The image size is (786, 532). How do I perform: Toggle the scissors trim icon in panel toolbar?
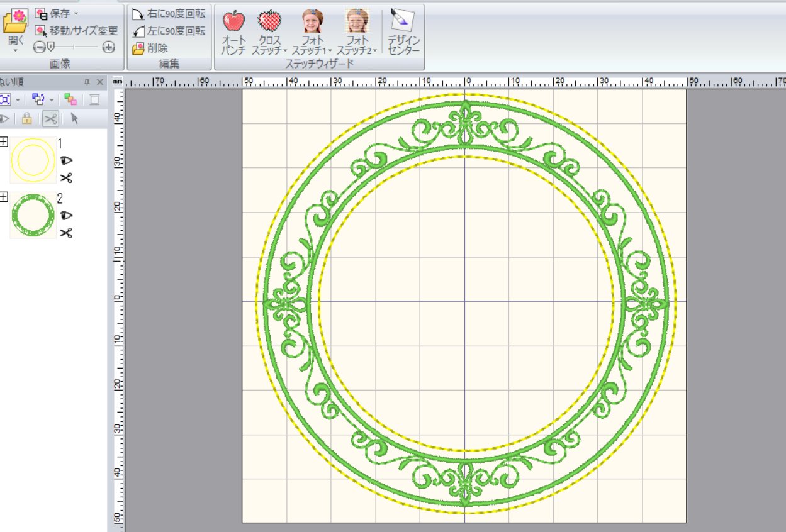[x=51, y=118]
